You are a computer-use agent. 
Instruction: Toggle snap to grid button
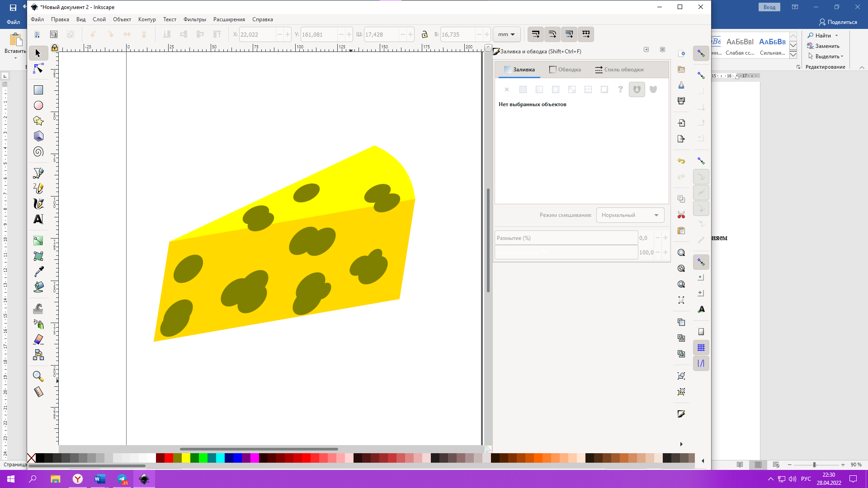[701, 347]
